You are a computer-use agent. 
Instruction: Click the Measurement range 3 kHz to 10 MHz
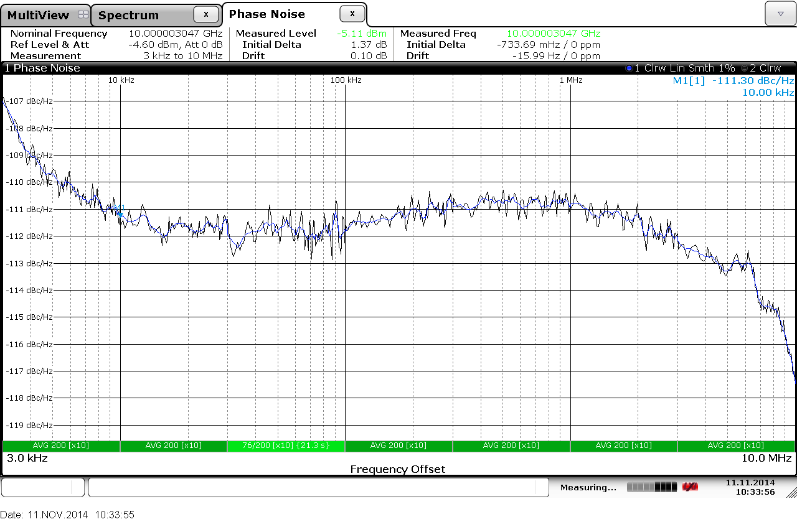182,56
